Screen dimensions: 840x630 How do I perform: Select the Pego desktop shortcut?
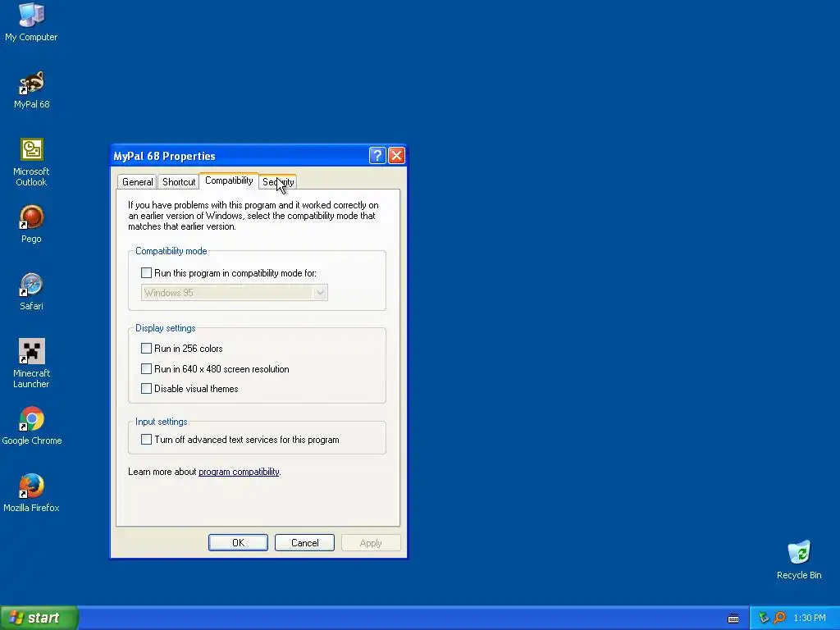pos(31,225)
